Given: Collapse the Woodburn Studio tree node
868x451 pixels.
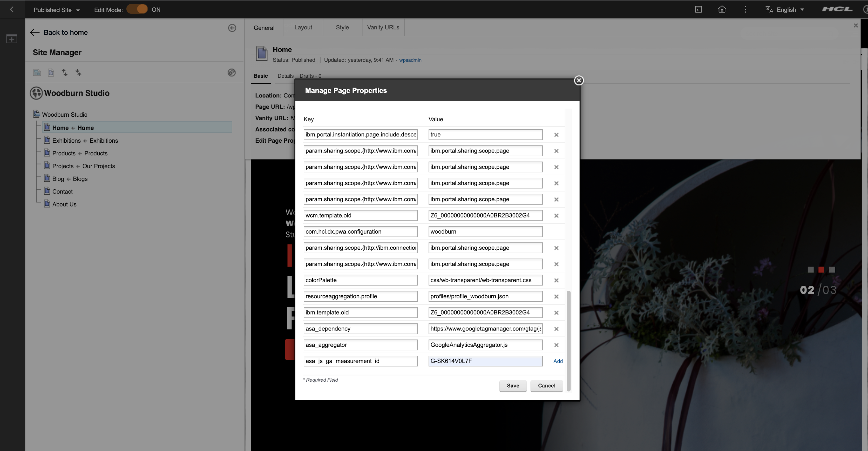Looking at the screenshot, I should [37, 114].
